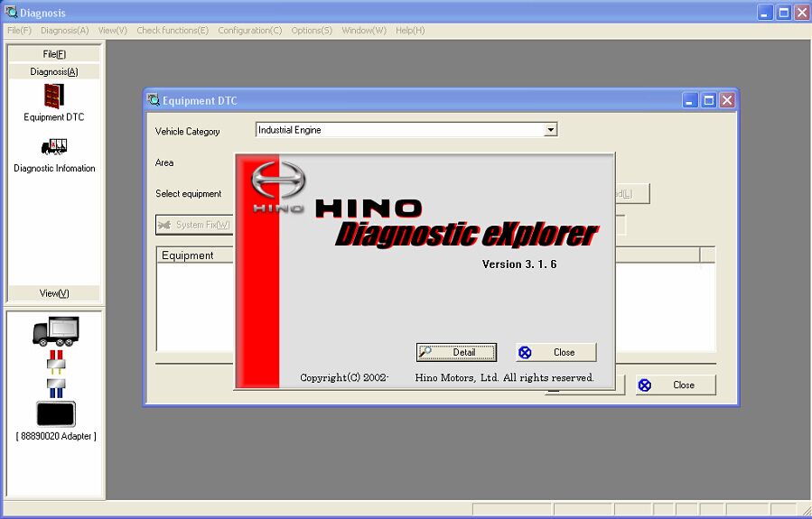Screen dimensions: 812x519
Task: Click the Equipment column header
Action: pos(195,255)
